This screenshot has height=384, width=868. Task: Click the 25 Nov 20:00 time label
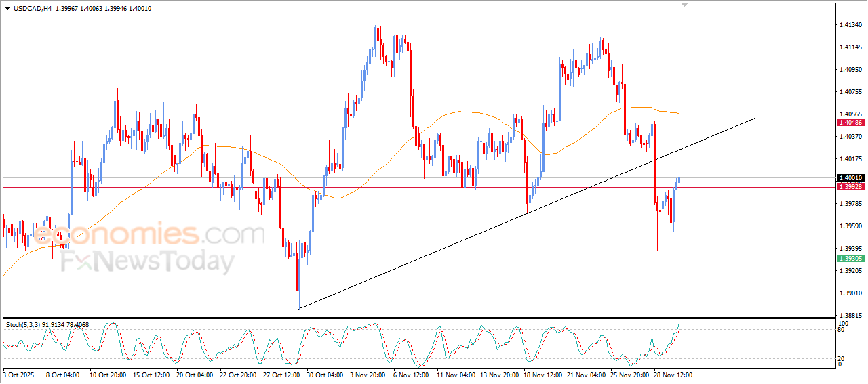tap(629, 375)
